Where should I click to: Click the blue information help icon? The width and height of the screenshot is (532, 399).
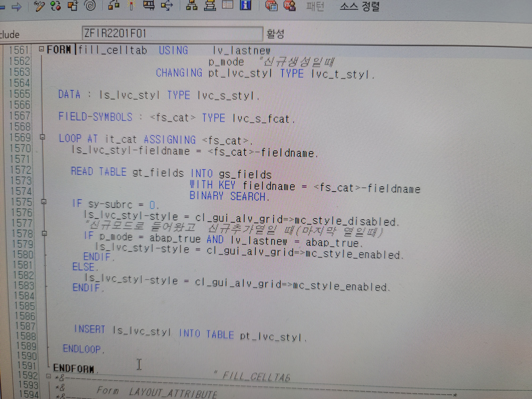246,5
